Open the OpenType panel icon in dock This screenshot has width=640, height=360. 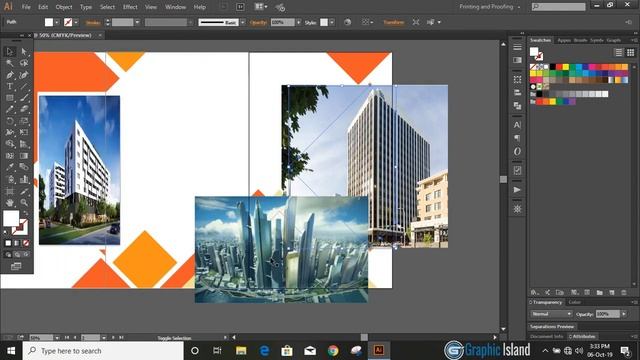point(517,151)
